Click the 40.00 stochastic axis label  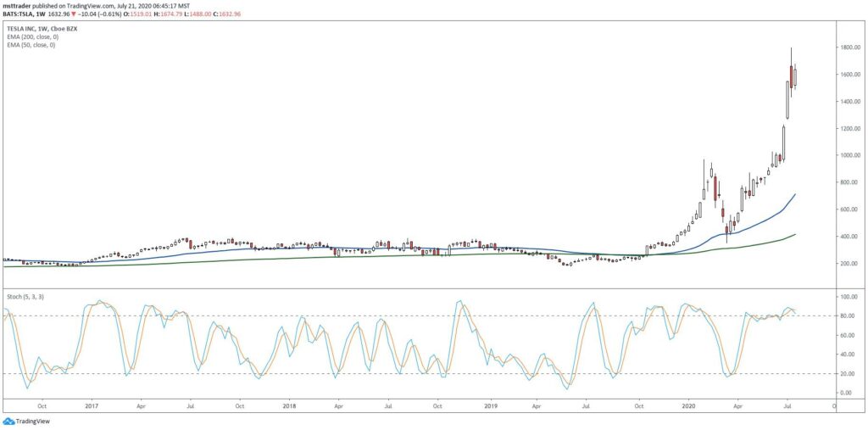pyautogui.click(x=848, y=355)
